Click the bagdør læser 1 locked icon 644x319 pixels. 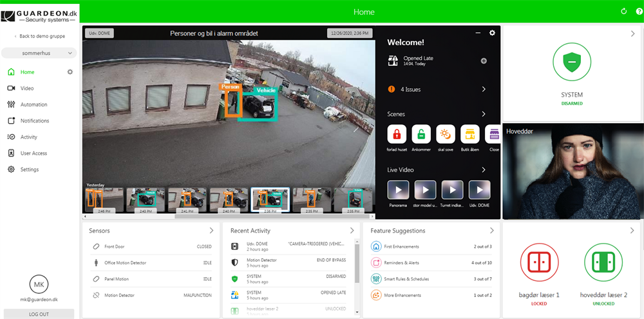(539, 263)
